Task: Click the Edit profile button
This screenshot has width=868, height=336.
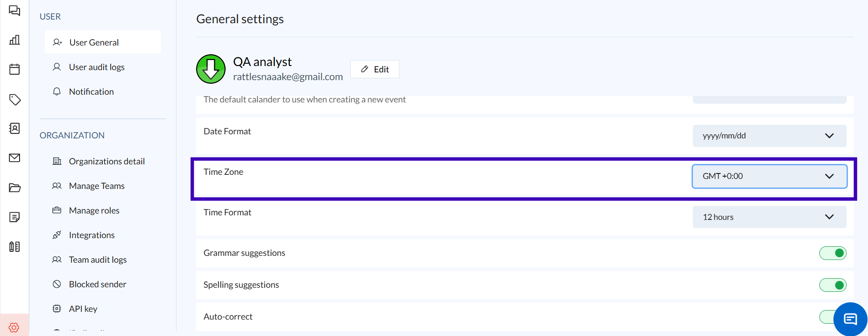Action: 374,69
